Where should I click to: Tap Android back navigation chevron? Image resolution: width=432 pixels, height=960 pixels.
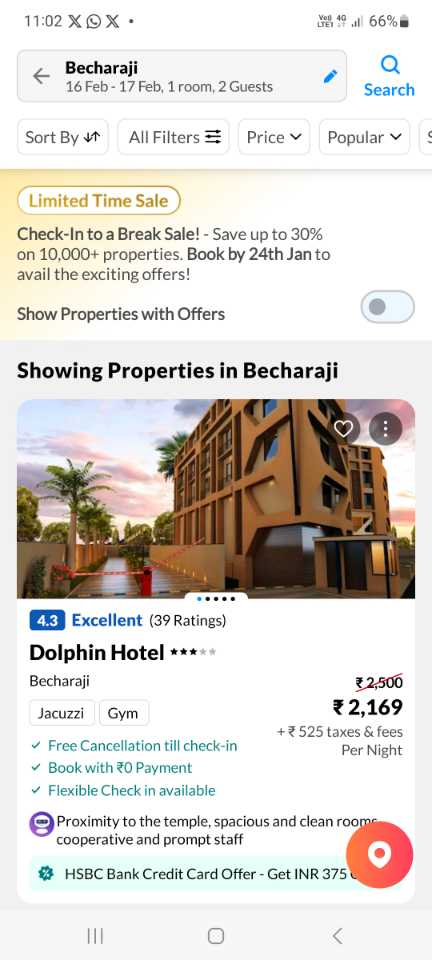click(x=337, y=936)
